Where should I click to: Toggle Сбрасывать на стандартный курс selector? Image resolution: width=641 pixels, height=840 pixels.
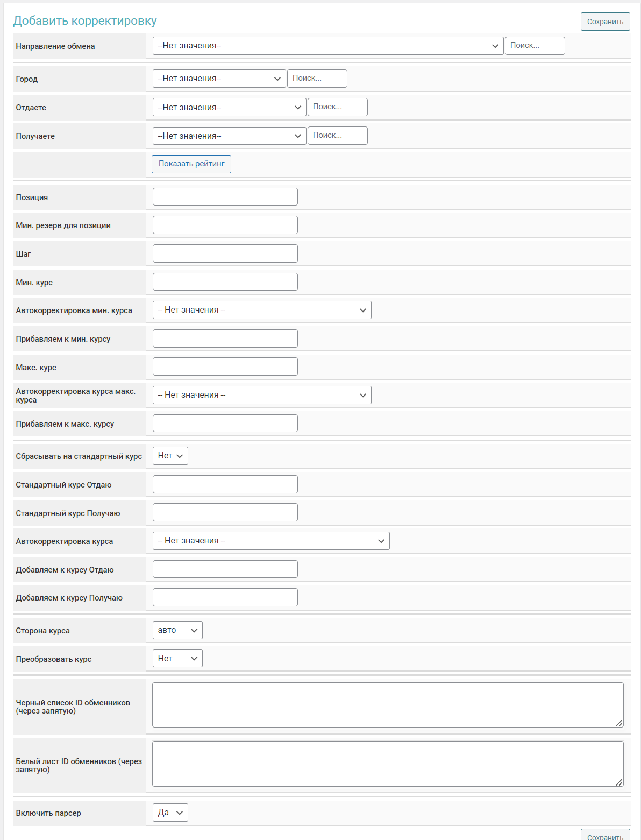pos(170,456)
